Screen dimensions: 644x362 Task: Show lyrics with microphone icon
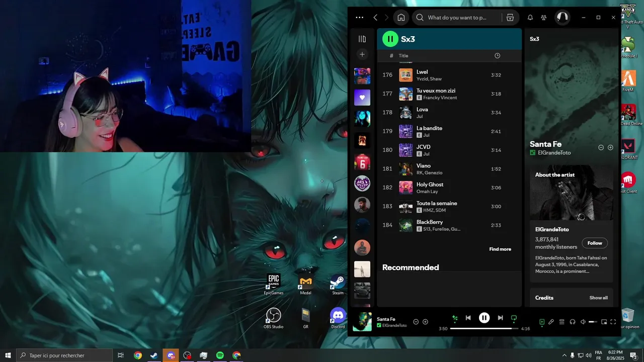tap(551, 322)
